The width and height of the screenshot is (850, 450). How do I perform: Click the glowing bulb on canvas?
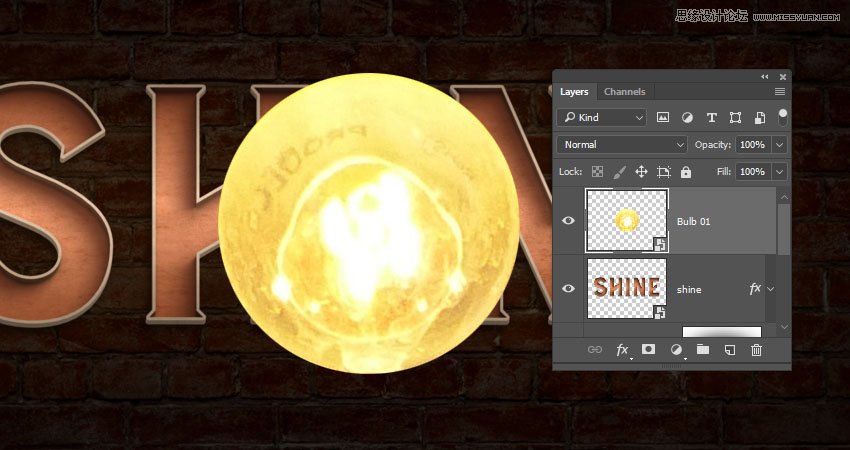click(369, 223)
